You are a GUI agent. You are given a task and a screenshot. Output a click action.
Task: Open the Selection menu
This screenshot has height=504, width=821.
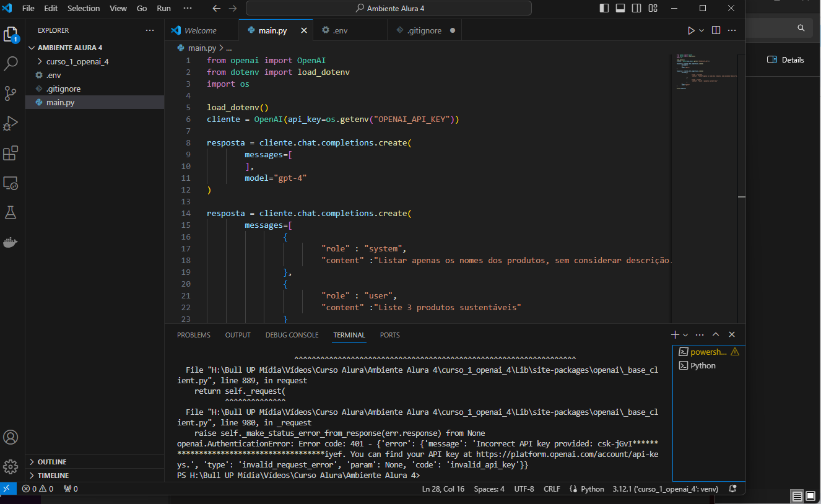(84, 9)
